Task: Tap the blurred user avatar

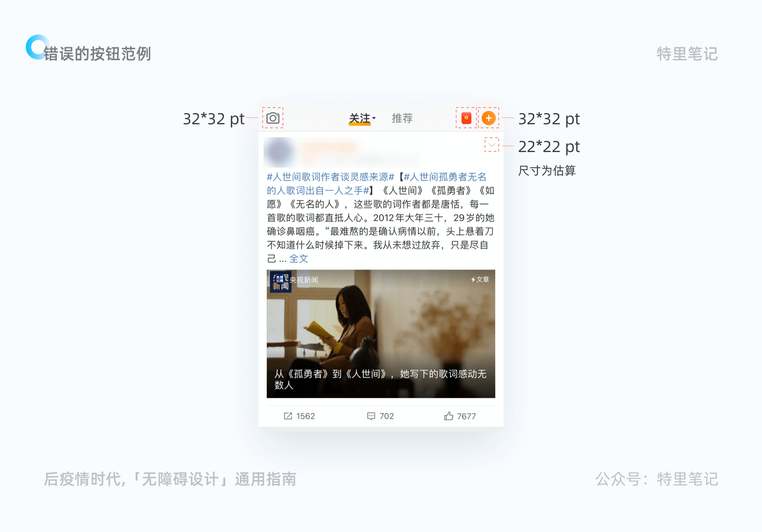Action: (279, 152)
